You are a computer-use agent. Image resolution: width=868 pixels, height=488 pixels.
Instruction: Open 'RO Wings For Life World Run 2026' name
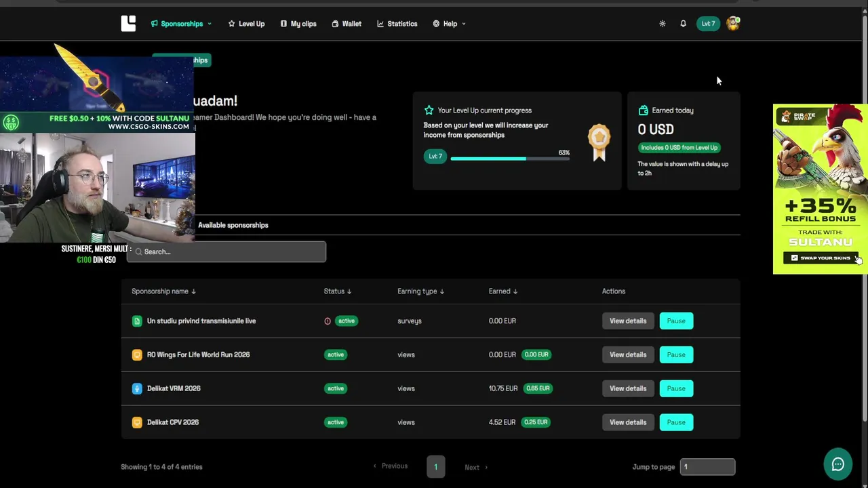[198, 354]
